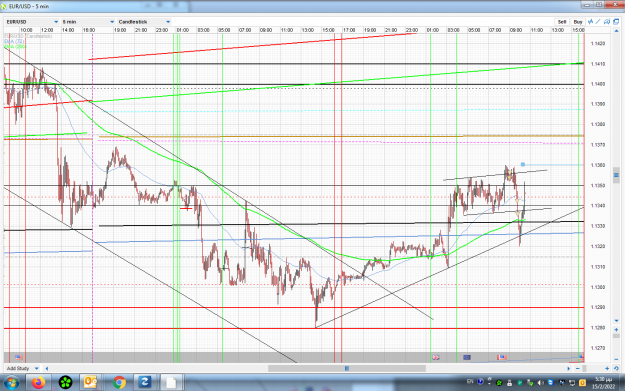Select the EUR/USD (Candlestick) legend label
625x391 pixels.
28,36
